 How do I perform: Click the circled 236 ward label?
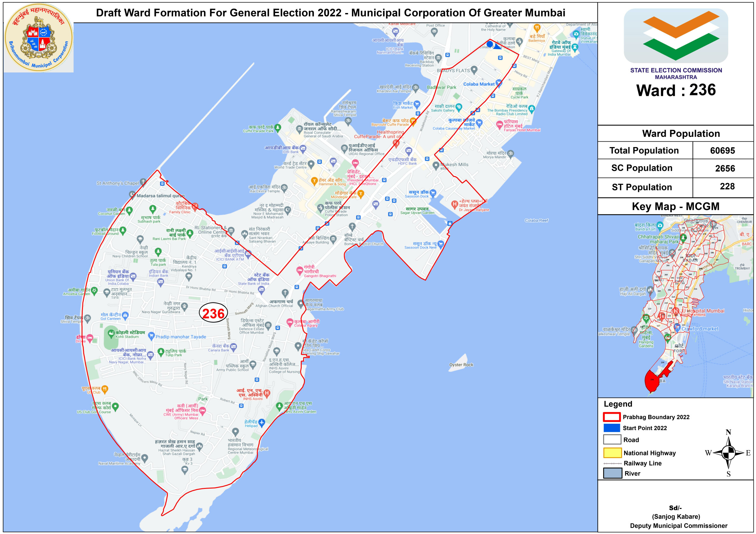(x=213, y=313)
